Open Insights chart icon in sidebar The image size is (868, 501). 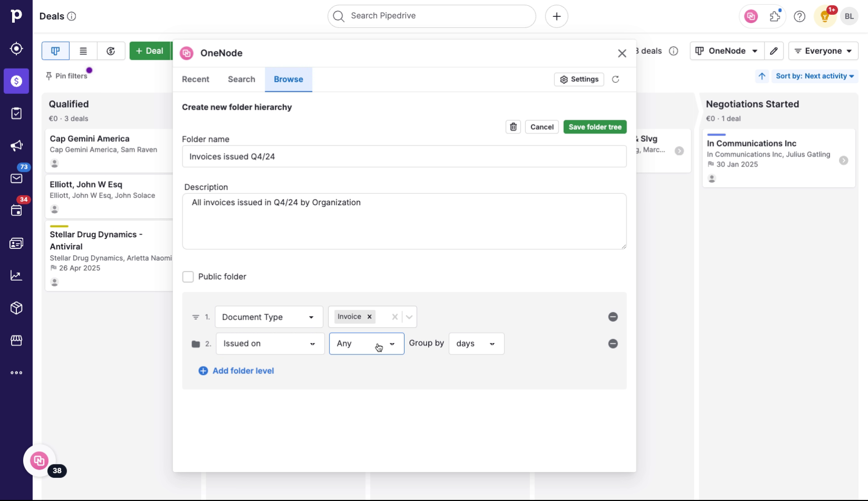[x=16, y=276]
